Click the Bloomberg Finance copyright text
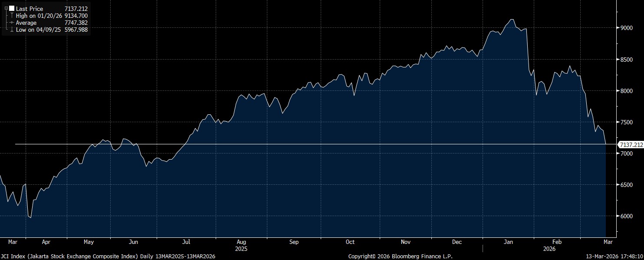 400,257
